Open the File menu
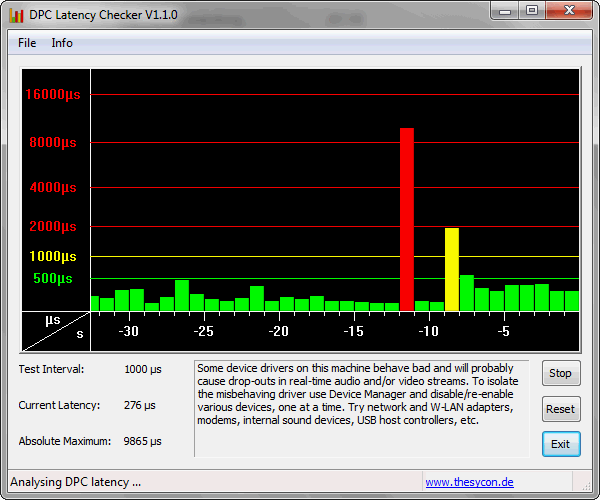Screen dimensions: 600x500 tap(27, 43)
